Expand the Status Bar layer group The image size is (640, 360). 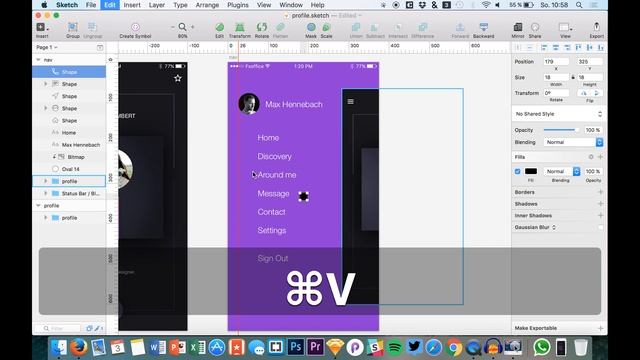coord(45,193)
